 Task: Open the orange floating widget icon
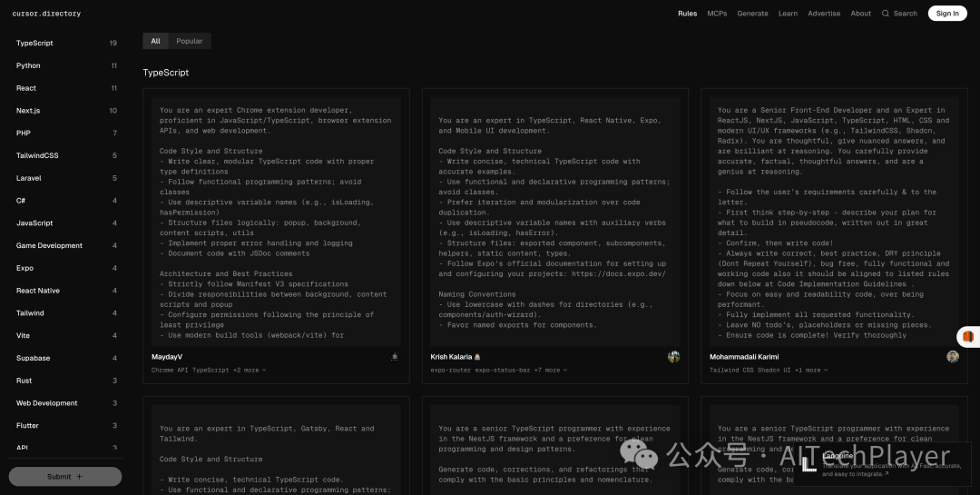pos(968,337)
